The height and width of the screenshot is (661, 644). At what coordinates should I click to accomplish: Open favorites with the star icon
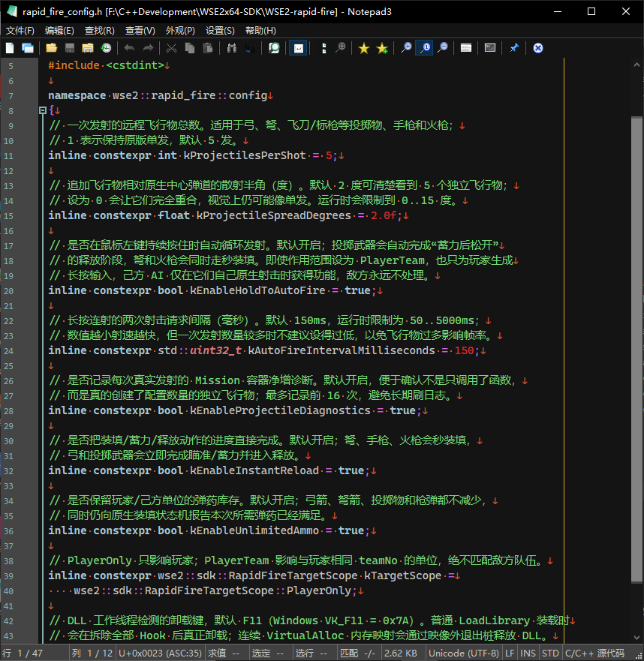[x=363, y=48]
